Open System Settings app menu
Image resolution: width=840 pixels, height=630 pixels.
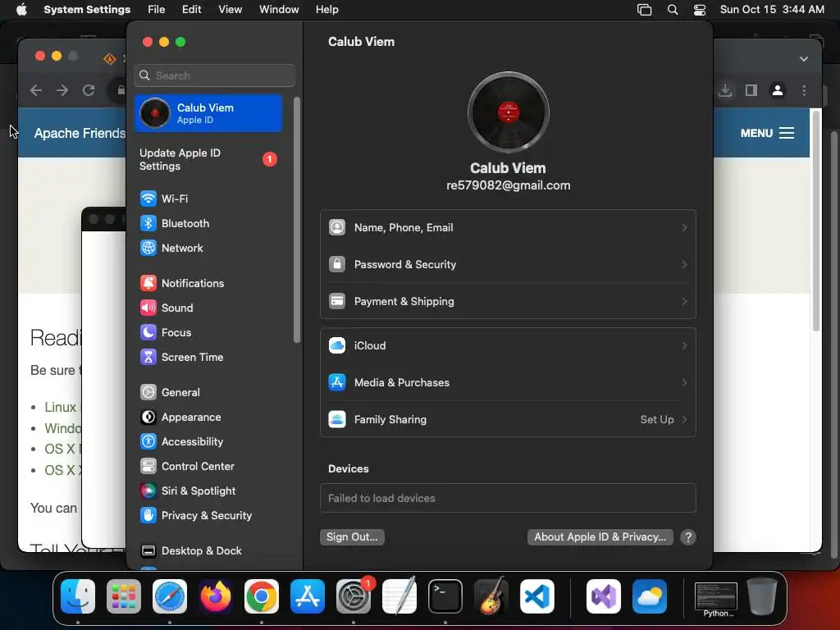coord(87,10)
